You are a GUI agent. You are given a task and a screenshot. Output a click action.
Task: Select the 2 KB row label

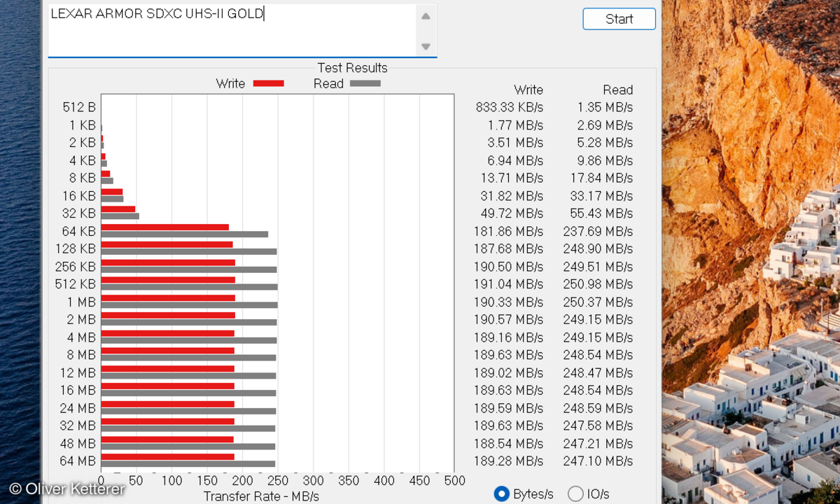pyautogui.click(x=83, y=143)
